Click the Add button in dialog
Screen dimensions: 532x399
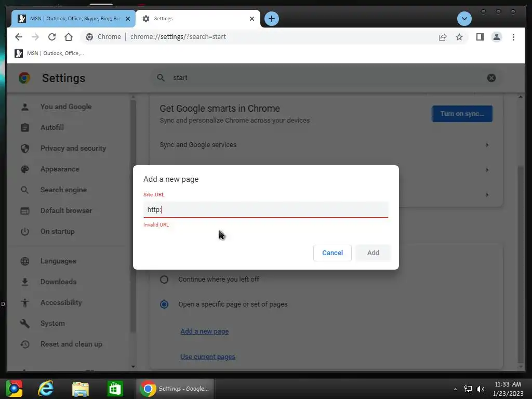373,253
